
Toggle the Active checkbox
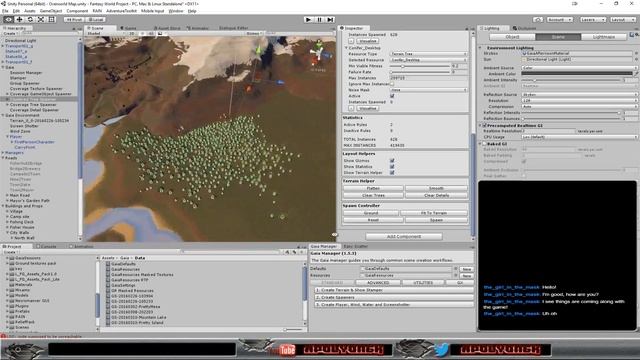392,96
